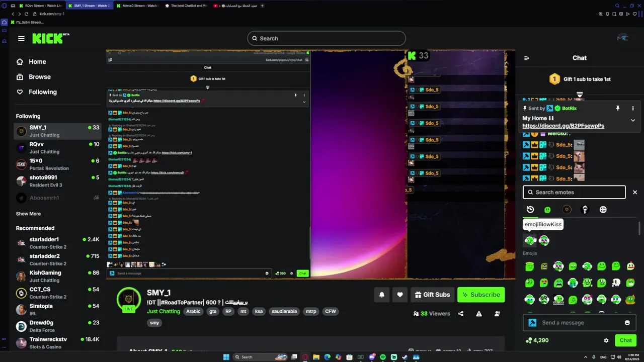Open chat settings gear
The width and height of the screenshot is (644, 362).
tap(606, 340)
